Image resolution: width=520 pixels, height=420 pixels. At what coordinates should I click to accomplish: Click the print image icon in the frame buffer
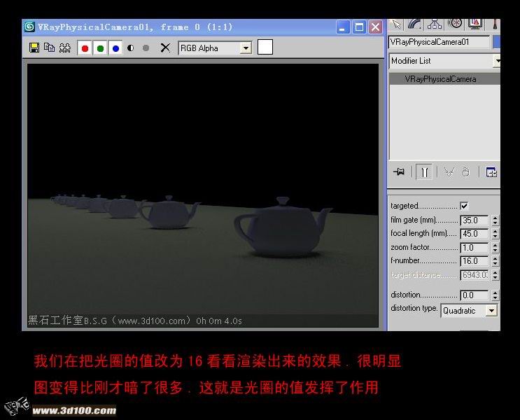point(65,48)
